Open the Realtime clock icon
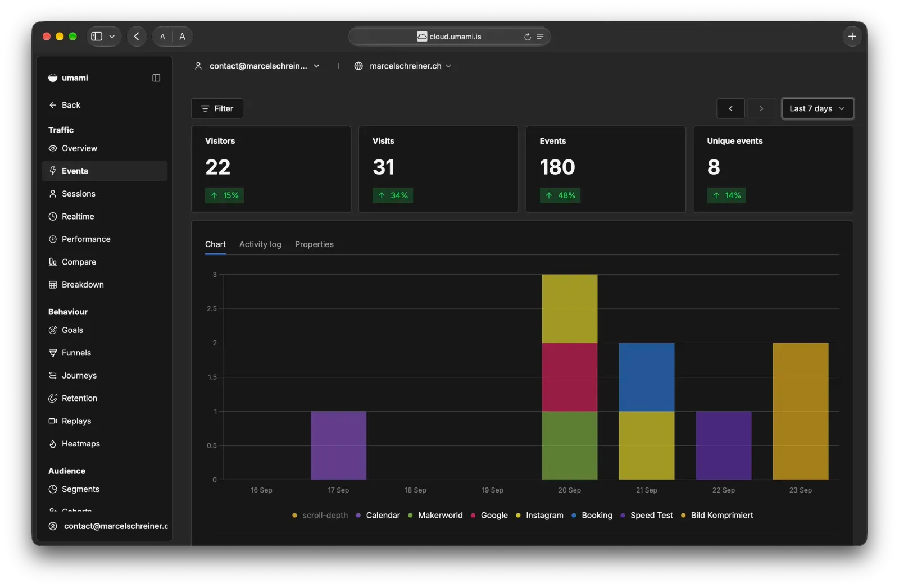The height and width of the screenshot is (588, 899). (53, 216)
